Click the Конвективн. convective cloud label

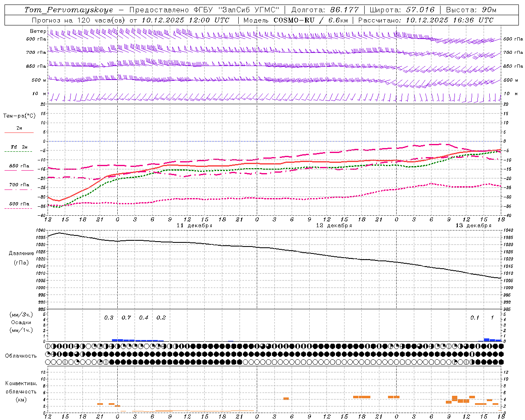tap(21, 383)
